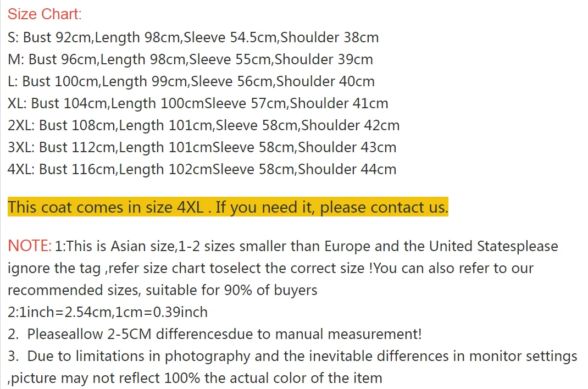Viewport: 588px width, 389px height.
Task: Select the 2XL measurements row
Action: coord(203,125)
